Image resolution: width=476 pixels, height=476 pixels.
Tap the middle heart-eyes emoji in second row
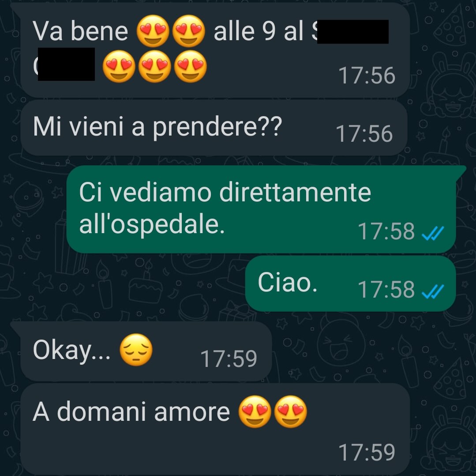(x=155, y=67)
